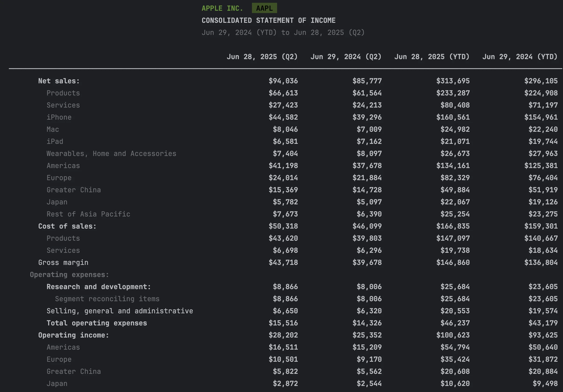563x392 pixels.
Task: Click the Operating income row label
Action: [74, 335]
